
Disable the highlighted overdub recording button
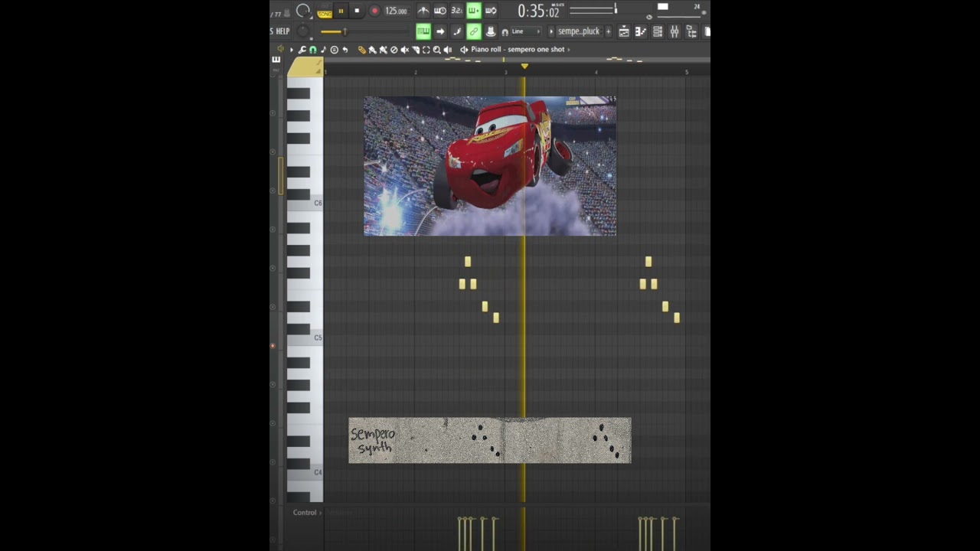(x=475, y=11)
